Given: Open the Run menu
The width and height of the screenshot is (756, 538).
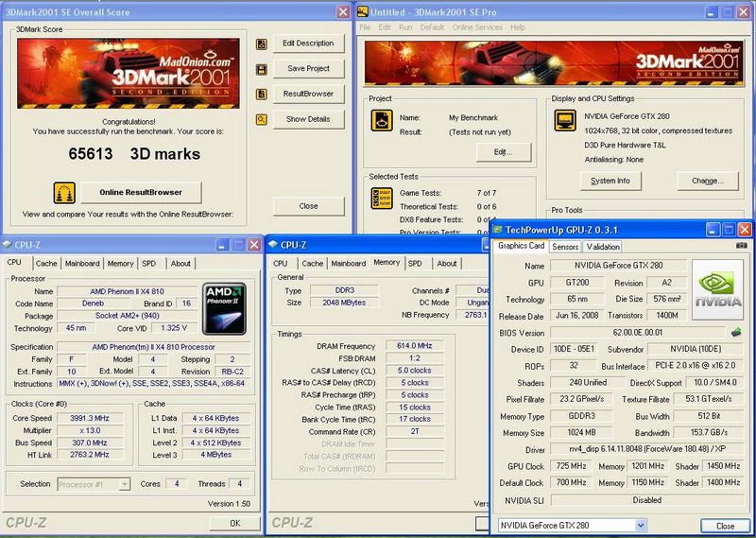Looking at the screenshot, I should click(x=405, y=27).
